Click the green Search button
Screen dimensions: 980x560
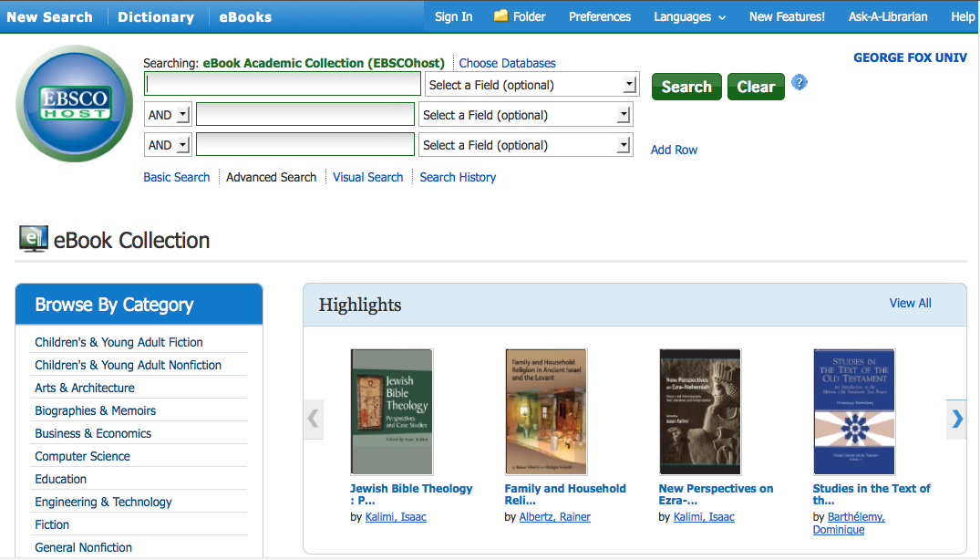click(686, 87)
